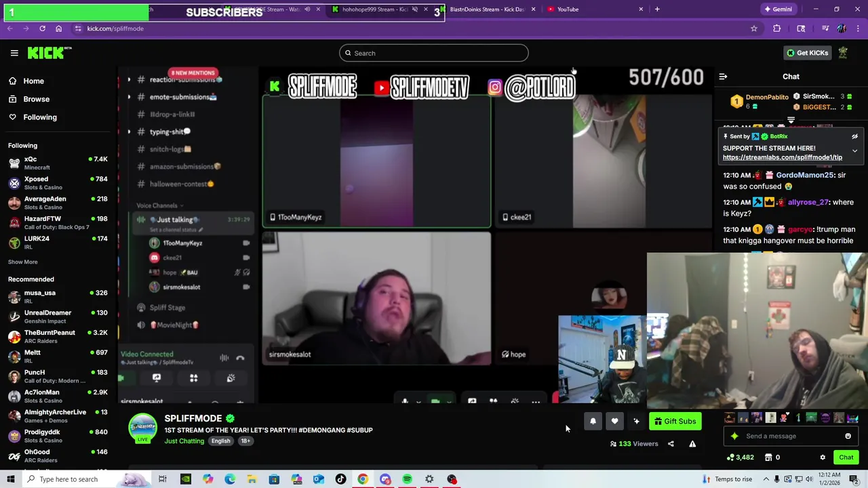Open the chat emoji picker
The height and width of the screenshot is (488, 868).
pos(848,436)
